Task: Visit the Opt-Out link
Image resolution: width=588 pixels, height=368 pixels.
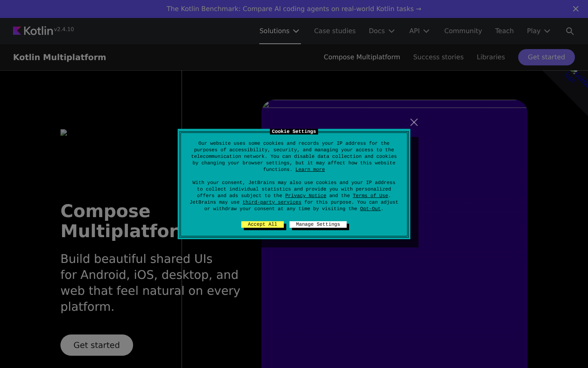Action: [x=370, y=209]
